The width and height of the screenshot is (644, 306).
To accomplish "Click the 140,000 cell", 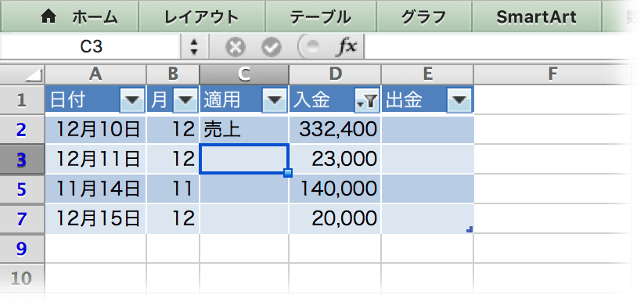I will coord(335,189).
